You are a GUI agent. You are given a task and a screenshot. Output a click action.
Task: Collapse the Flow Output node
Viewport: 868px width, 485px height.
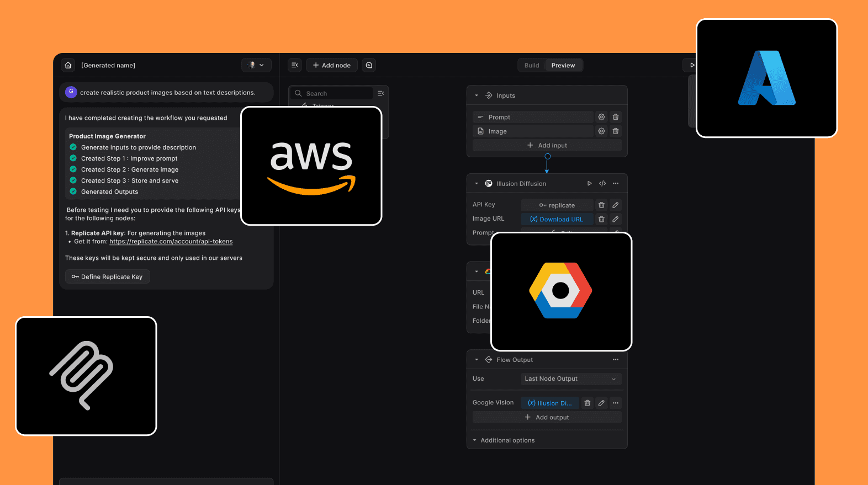[477, 360]
